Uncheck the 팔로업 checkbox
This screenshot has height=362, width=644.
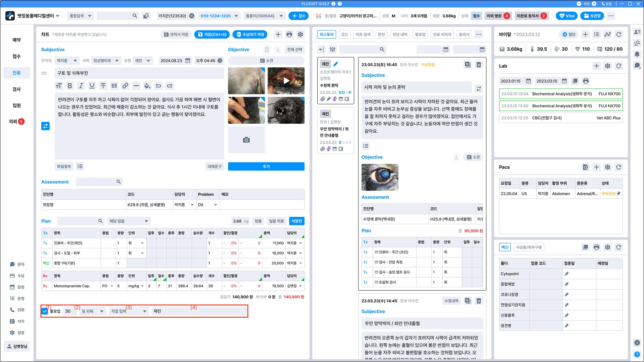[45, 311]
